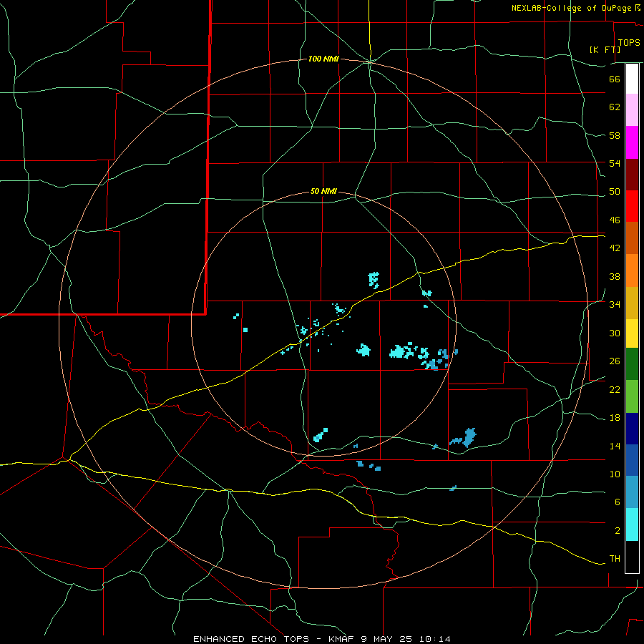
Task: Click the yellow legend swatch near 30
Action: click(x=632, y=333)
